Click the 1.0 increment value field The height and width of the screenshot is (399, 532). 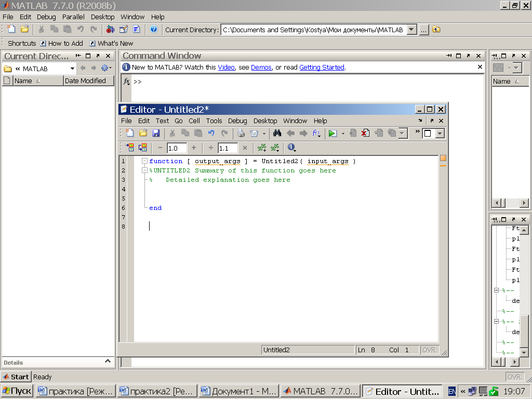tap(177, 148)
